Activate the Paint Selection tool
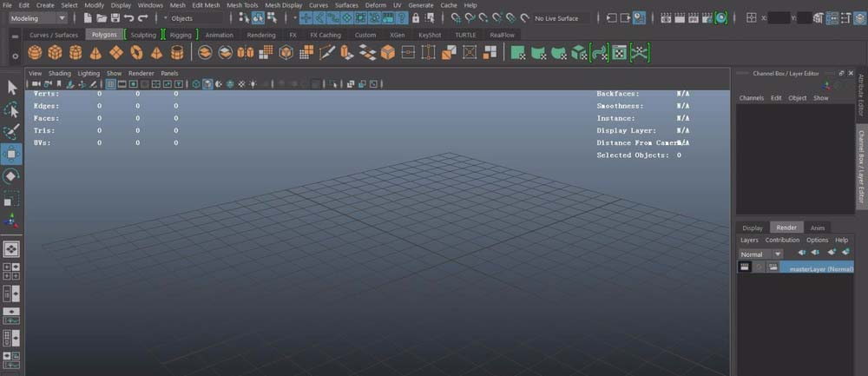The width and height of the screenshot is (868, 376). [x=11, y=132]
